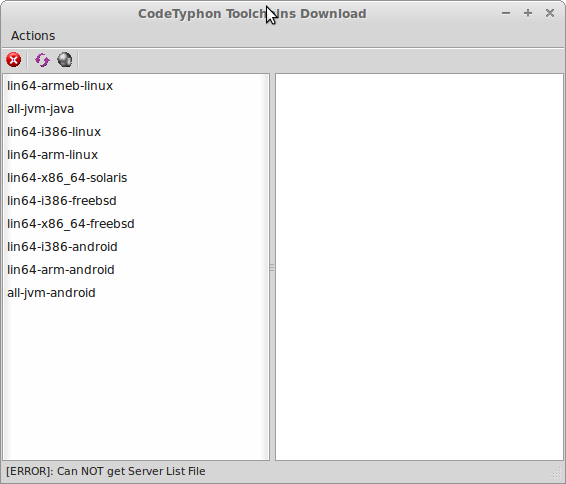
Task: Open the Actions menu
Action: pos(33,36)
